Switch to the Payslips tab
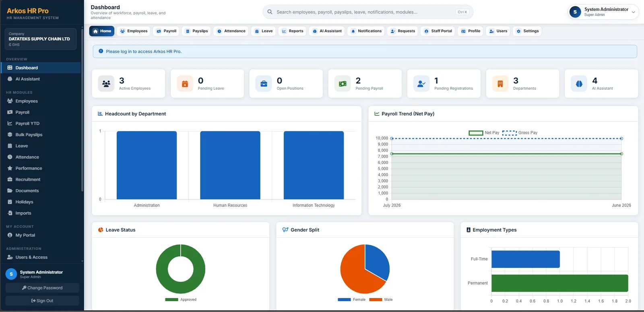Viewport: 644px width, 312px height. point(196,31)
